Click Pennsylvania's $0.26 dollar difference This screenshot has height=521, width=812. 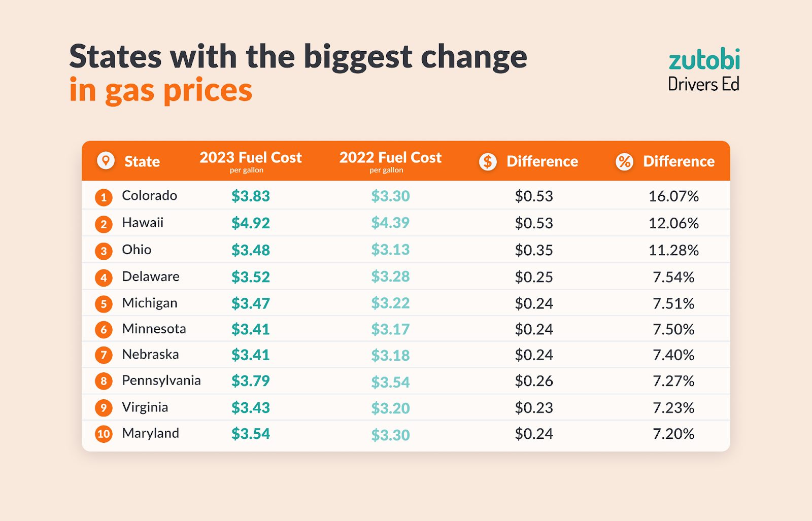point(534,381)
